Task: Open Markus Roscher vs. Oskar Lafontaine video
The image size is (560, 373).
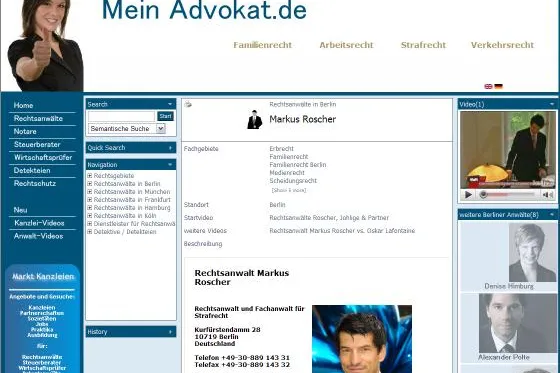Action: point(342,231)
